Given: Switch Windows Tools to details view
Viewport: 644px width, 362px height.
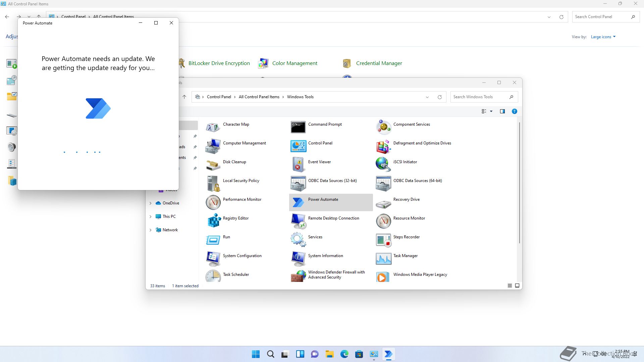Looking at the screenshot, I should [x=509, y=286].
